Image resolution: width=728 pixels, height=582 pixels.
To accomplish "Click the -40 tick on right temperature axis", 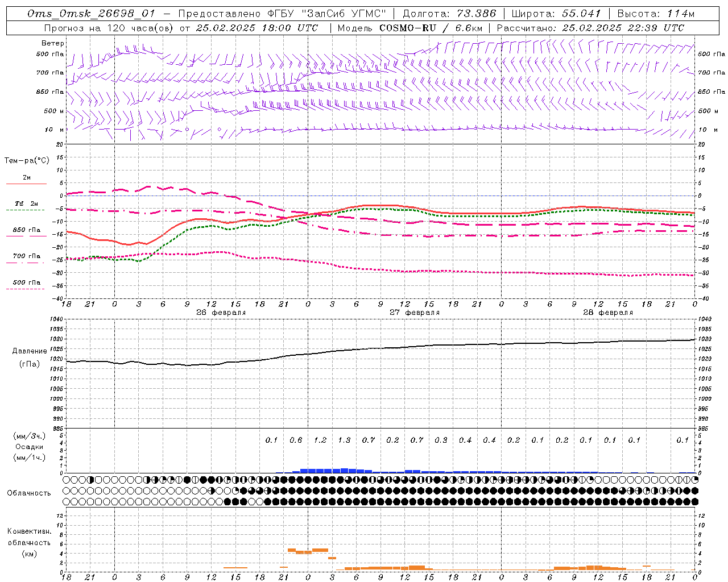I will [x=704, y=298].
